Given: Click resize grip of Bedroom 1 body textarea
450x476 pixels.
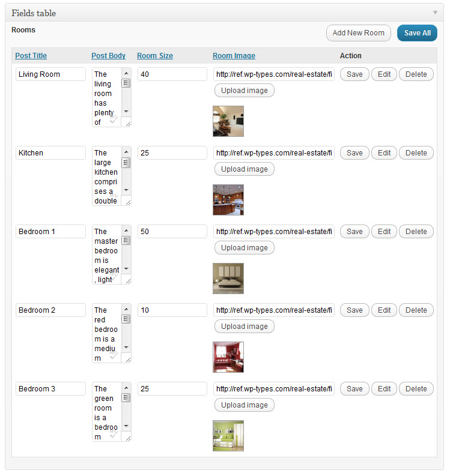Looking at the screenshot, I should (x=128, y=281).
